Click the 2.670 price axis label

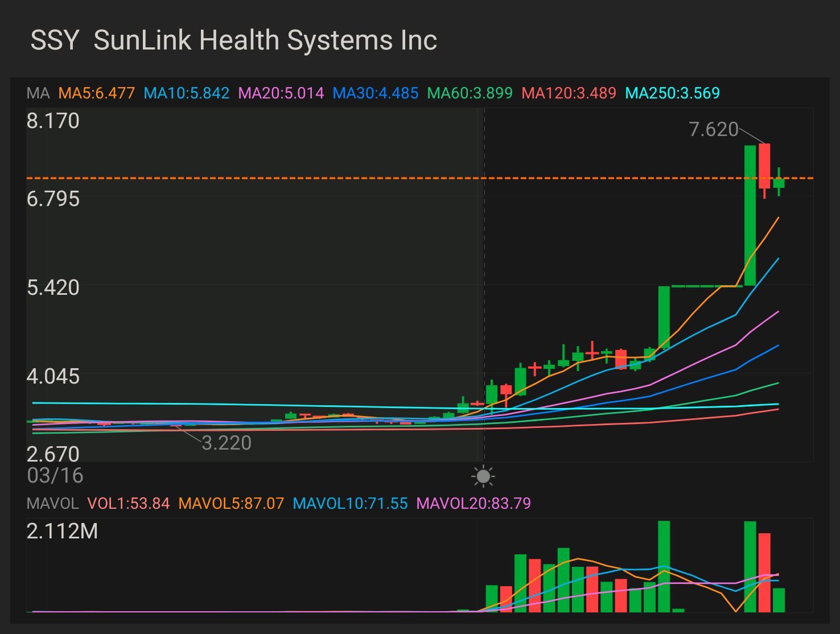pyautogui.click(x=53, y=454)
